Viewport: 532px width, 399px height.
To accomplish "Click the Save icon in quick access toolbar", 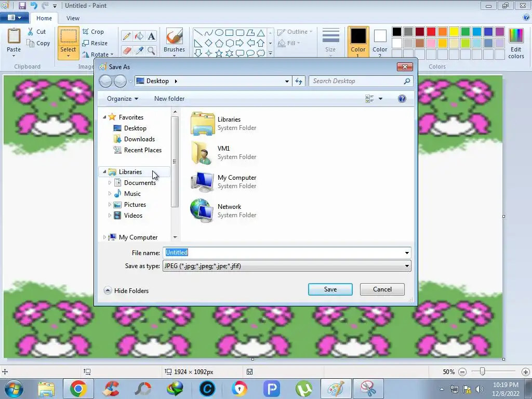I will (22, 5).
